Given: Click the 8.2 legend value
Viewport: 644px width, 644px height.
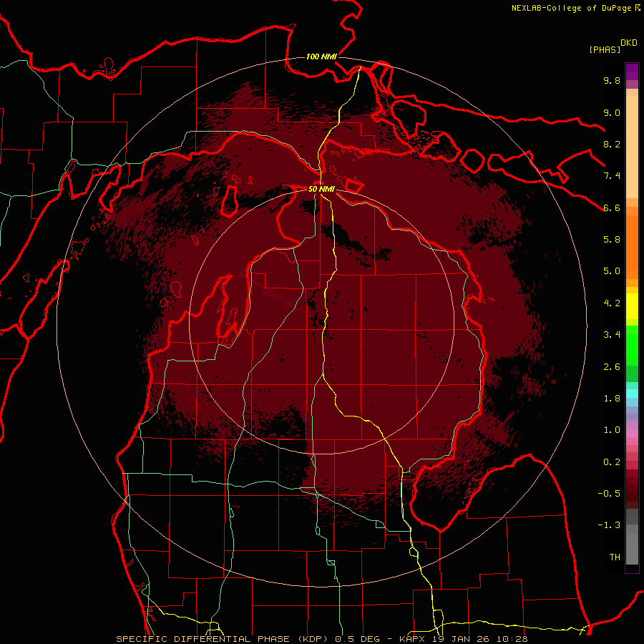Looking at the screenshot, I should [x=612, y=144].
